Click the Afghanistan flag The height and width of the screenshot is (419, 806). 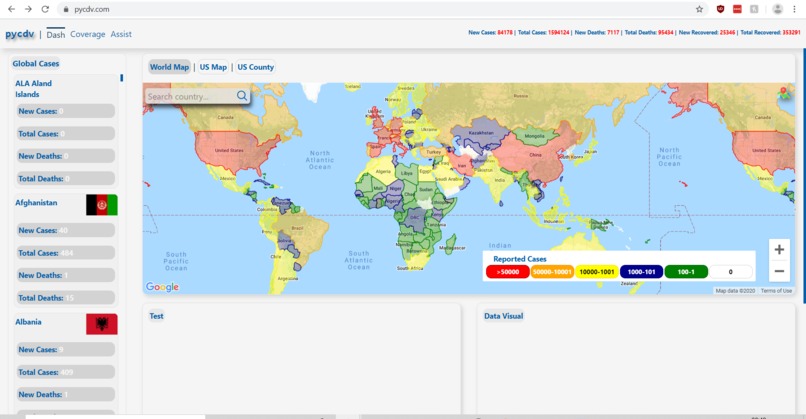[102, 205]
